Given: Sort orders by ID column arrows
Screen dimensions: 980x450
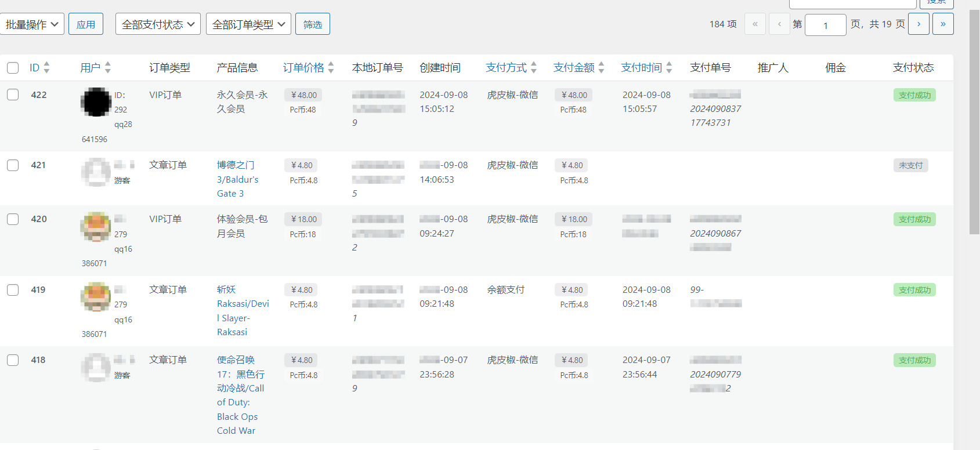Looking at the screenshot, I should tap(46, 67).
